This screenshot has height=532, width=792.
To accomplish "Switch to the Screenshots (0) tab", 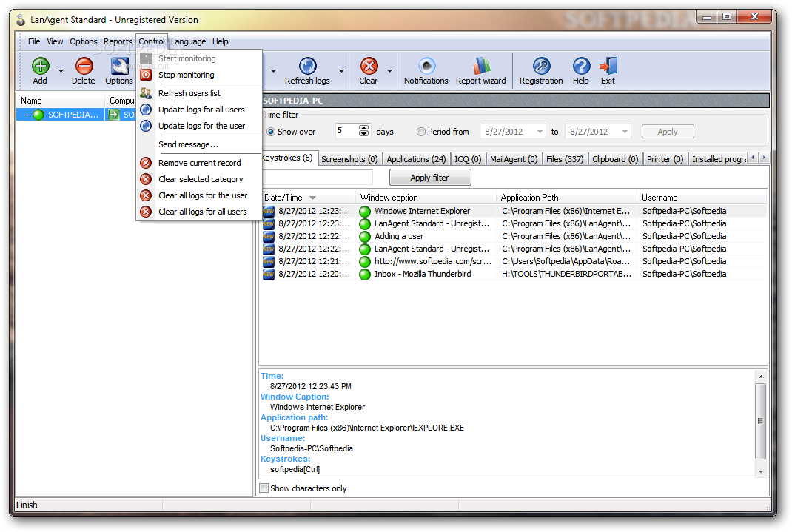I will [x=349, y=159].
